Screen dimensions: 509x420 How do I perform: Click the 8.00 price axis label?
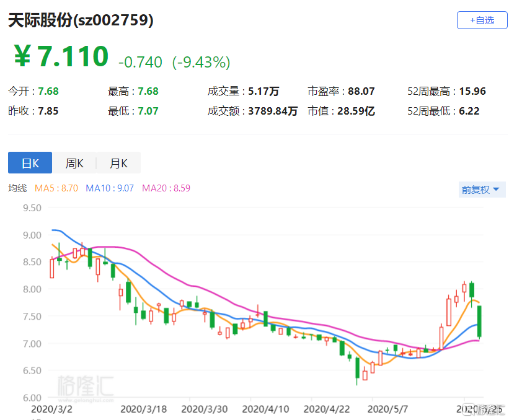(32, 289)
